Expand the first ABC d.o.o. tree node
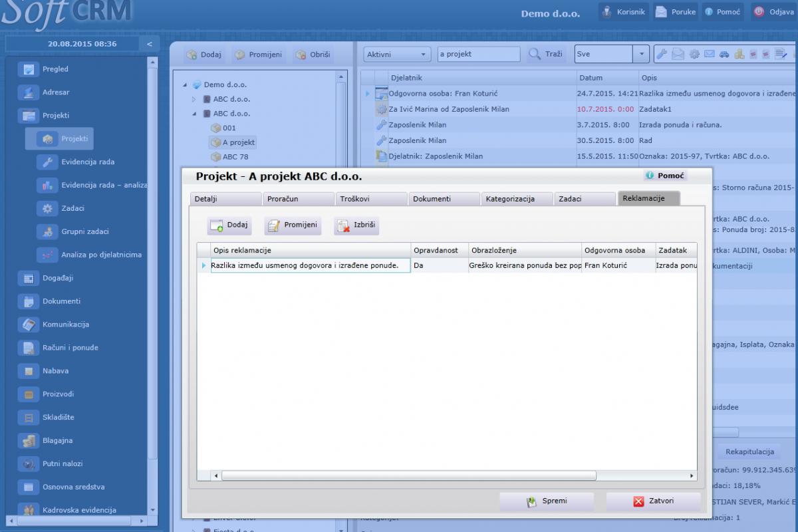The width and height of the screenshot is (798, 532). pyautogui.click(x=194, y=99)
